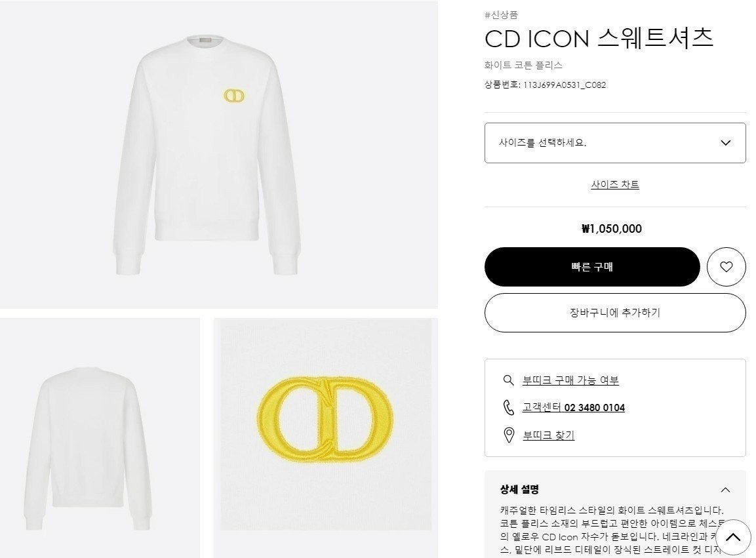View the front sweatshirt product image

tap(219, 154)
